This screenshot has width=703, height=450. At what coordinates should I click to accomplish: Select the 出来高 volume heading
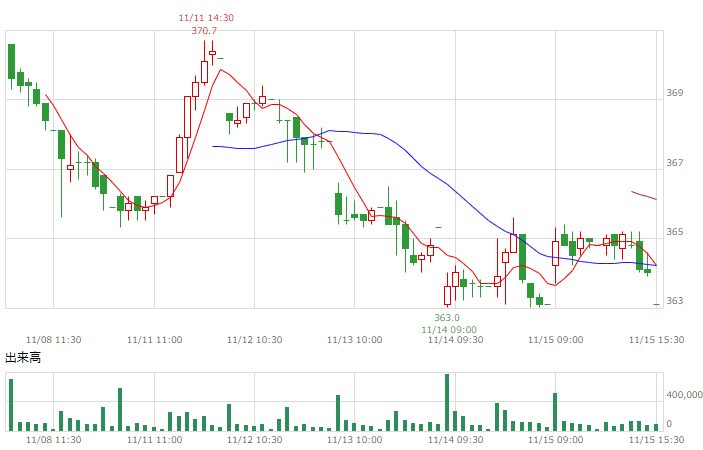click(23, 358)
